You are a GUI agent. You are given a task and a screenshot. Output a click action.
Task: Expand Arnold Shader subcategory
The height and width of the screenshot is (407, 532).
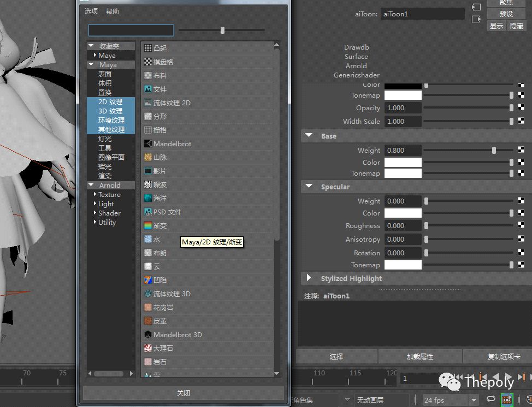(x=95, y=213)
